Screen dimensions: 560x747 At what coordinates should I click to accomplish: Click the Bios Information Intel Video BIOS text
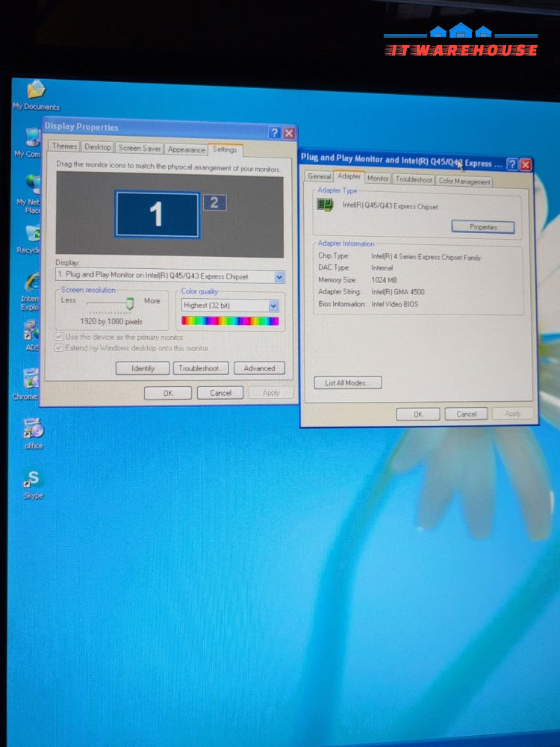(x=395, y=304)
